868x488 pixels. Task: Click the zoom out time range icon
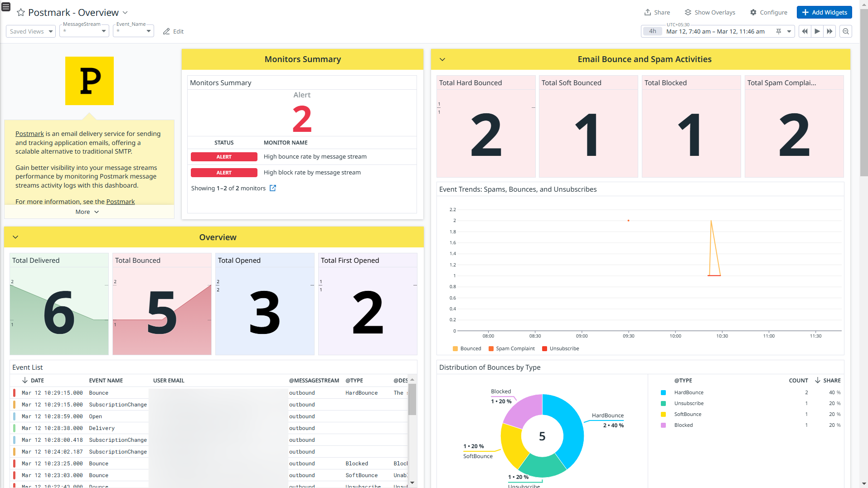click(845, 31)
